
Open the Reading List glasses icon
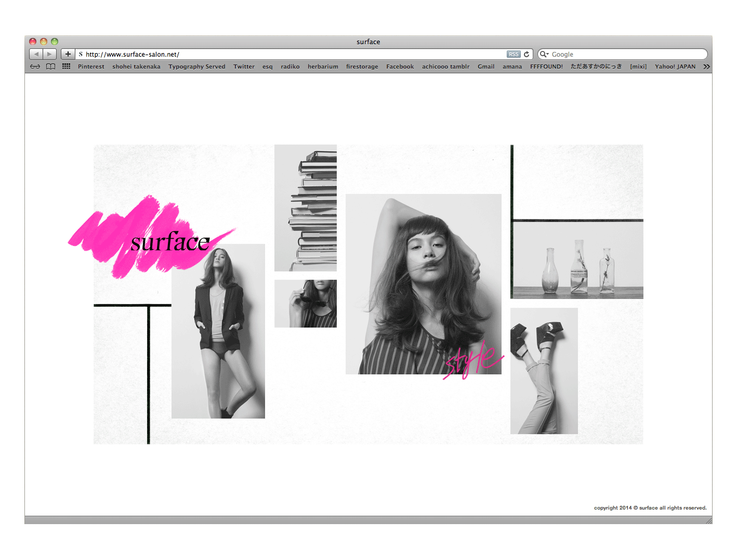click(x=35, y=67)
